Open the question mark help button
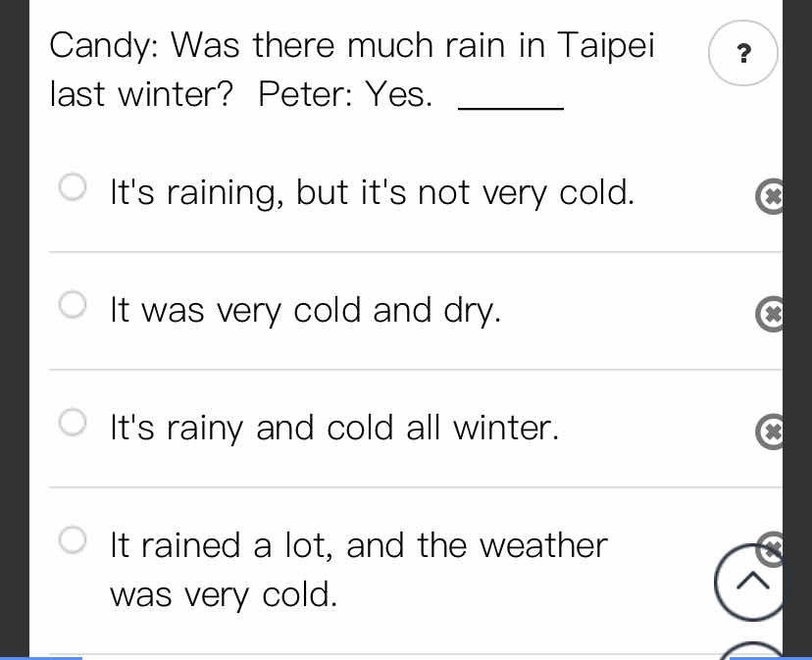 (743, 53)
